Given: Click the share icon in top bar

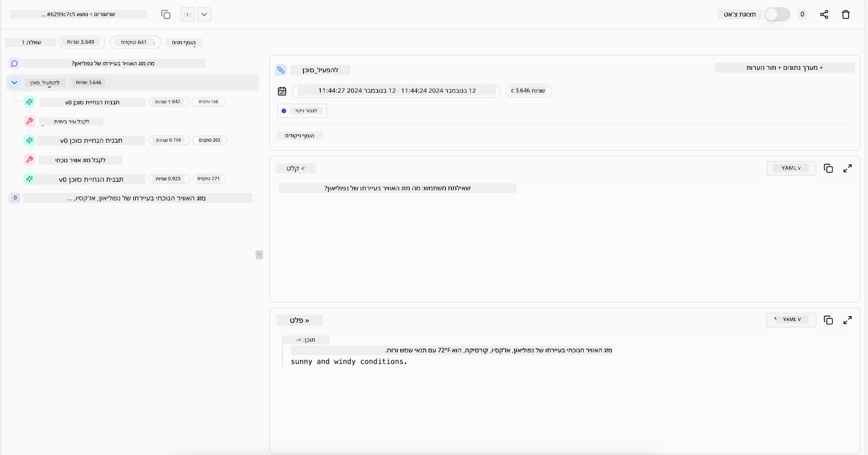Looking at the screenshot, I should tap(824, 14).
